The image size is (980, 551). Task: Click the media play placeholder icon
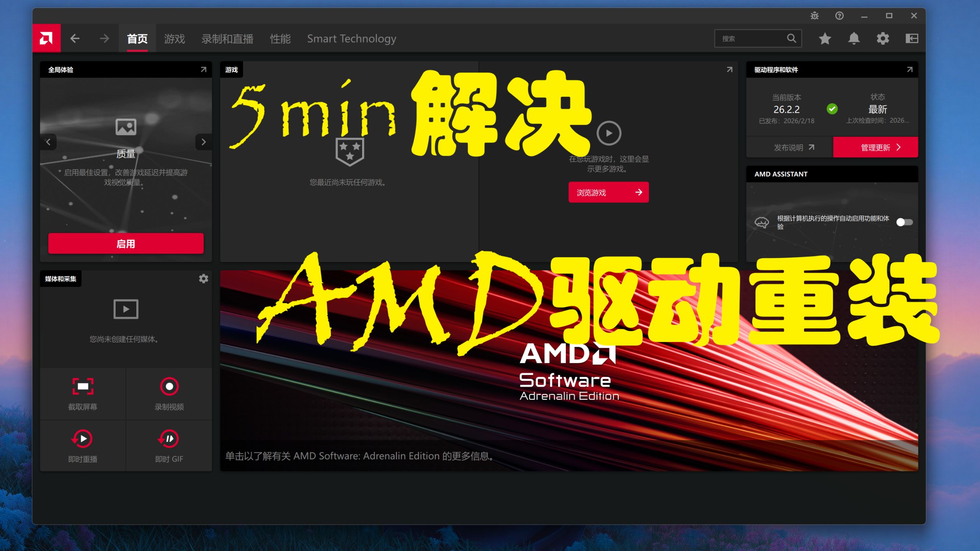pyautogui.click(x=126, y=309)
